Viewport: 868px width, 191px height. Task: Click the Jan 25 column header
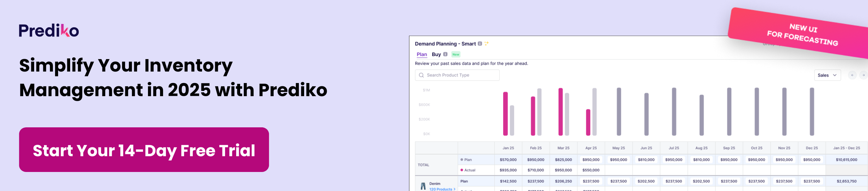pos(508,148)
